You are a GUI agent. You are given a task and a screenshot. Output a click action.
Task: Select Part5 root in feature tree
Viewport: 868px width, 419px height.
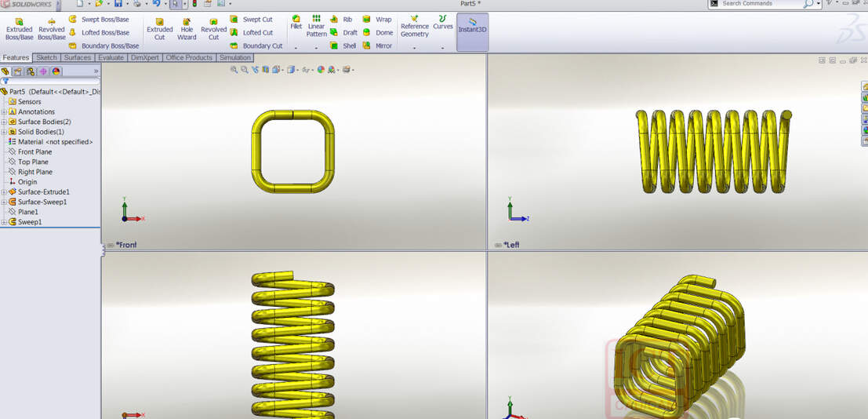point(50,92)
